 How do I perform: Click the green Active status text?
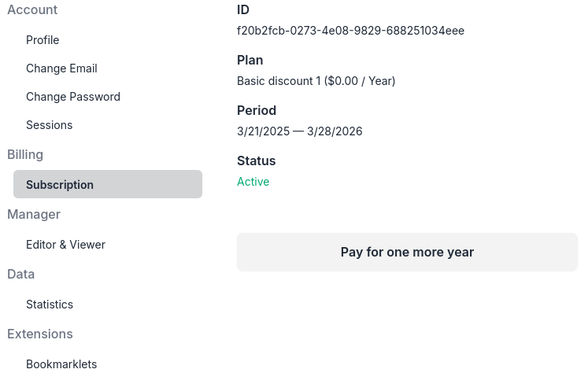click(x=253, y=182)
